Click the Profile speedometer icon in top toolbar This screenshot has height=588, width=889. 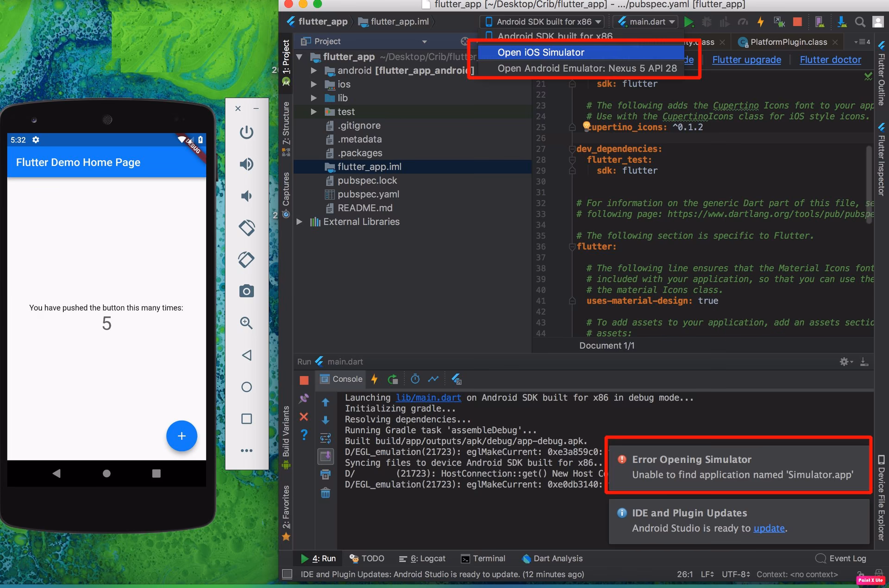[x=743, y=22]
